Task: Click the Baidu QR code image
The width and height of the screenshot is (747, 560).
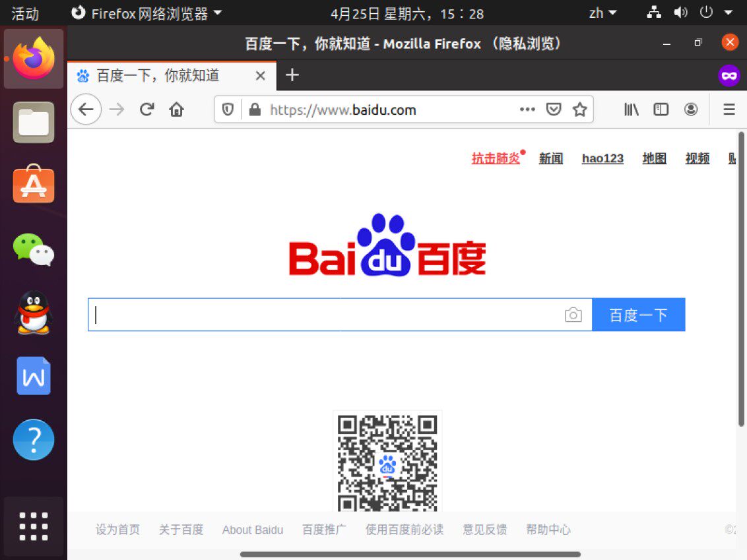Action: tap(387, 462)
